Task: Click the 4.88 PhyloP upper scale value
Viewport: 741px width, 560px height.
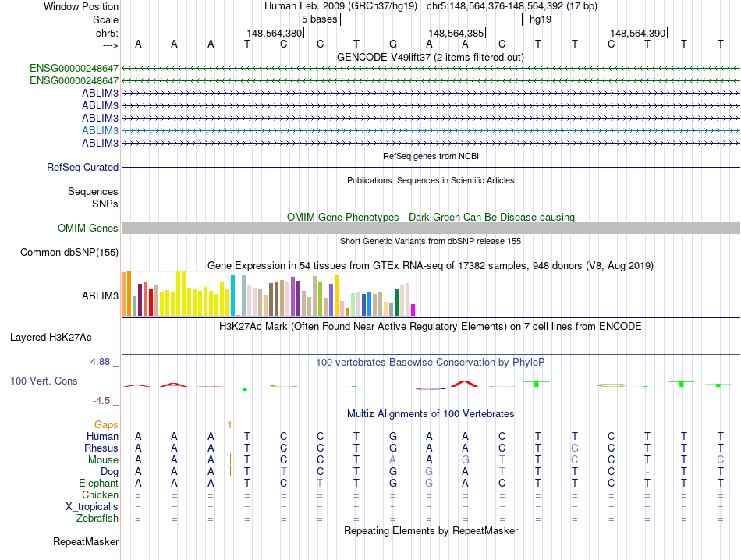Action: point(100,362)
